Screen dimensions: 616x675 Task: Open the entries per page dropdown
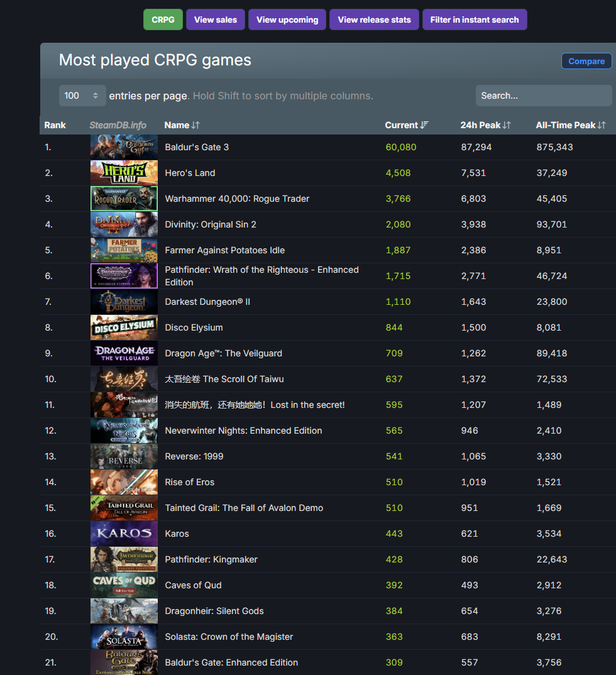point(82,96)
